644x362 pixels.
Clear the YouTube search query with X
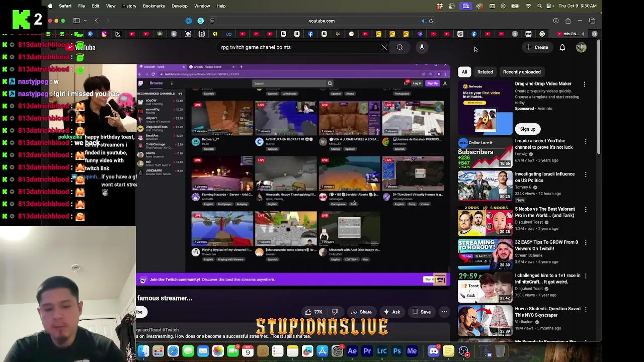pyautogui.click(x=384, y=47)
